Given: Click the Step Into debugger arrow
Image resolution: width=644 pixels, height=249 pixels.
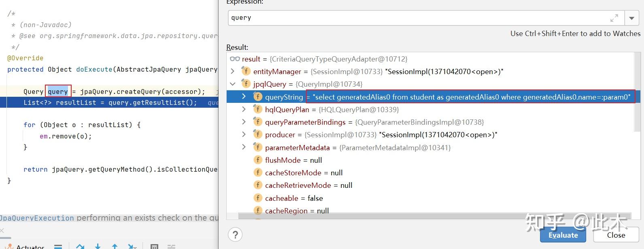Looking at the screenshot, I should click(98, 246).
